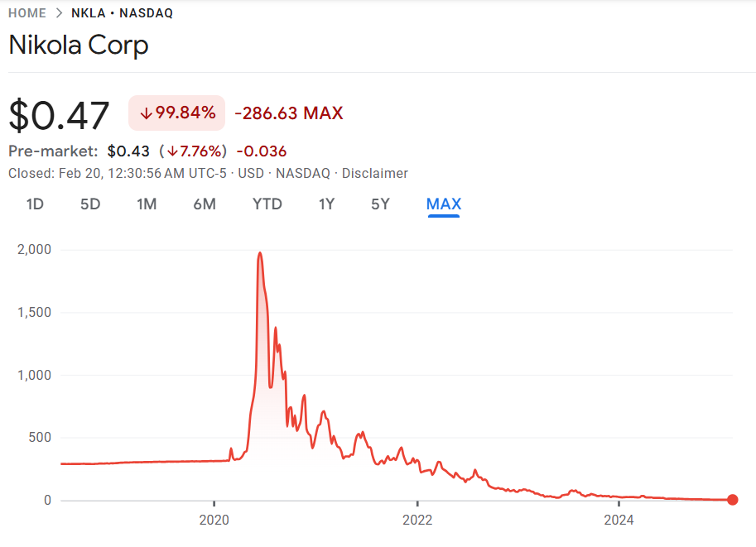Click the 2022 label on the time axis

coord(417,521)
